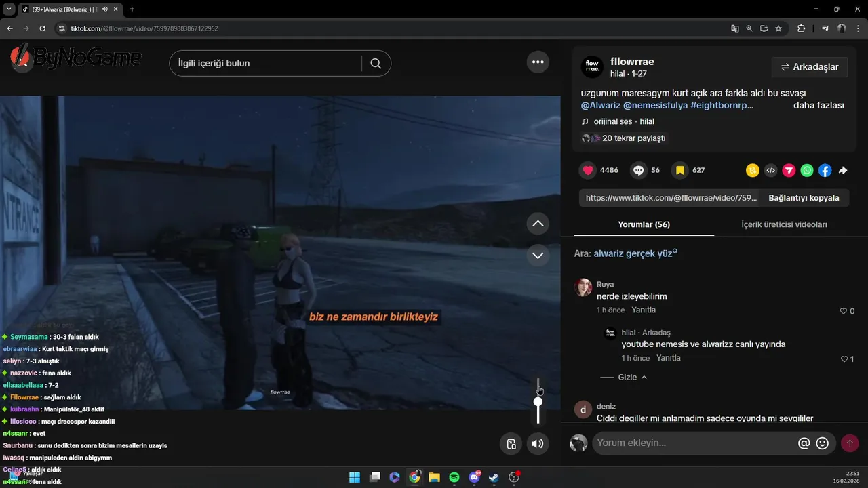Share the video to Facebook

[x=825, y=171]
